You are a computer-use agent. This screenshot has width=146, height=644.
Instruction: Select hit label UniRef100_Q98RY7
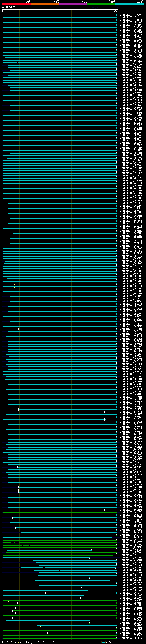tap(131, 540)
